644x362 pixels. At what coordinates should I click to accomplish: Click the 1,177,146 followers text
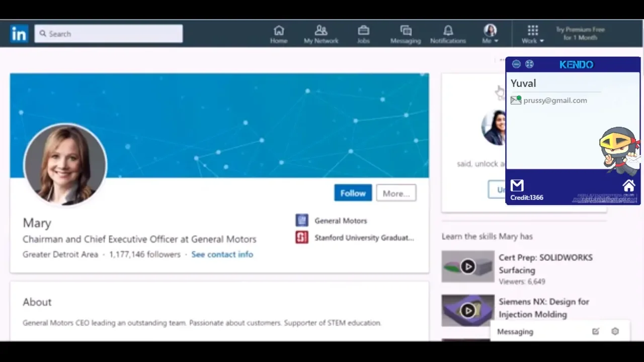coord(145,254)
